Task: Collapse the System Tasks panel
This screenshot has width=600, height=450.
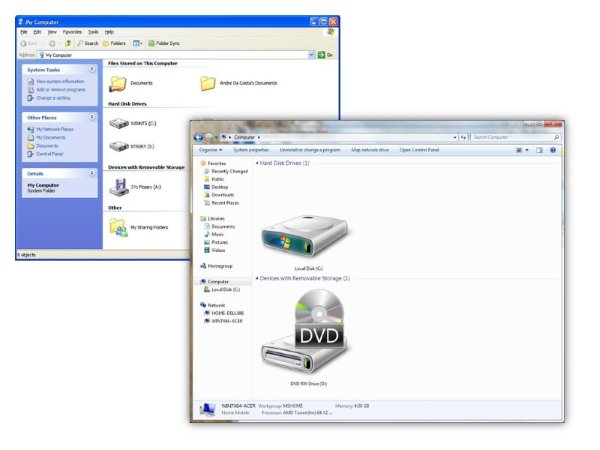Action: click(x=92, y=69)
